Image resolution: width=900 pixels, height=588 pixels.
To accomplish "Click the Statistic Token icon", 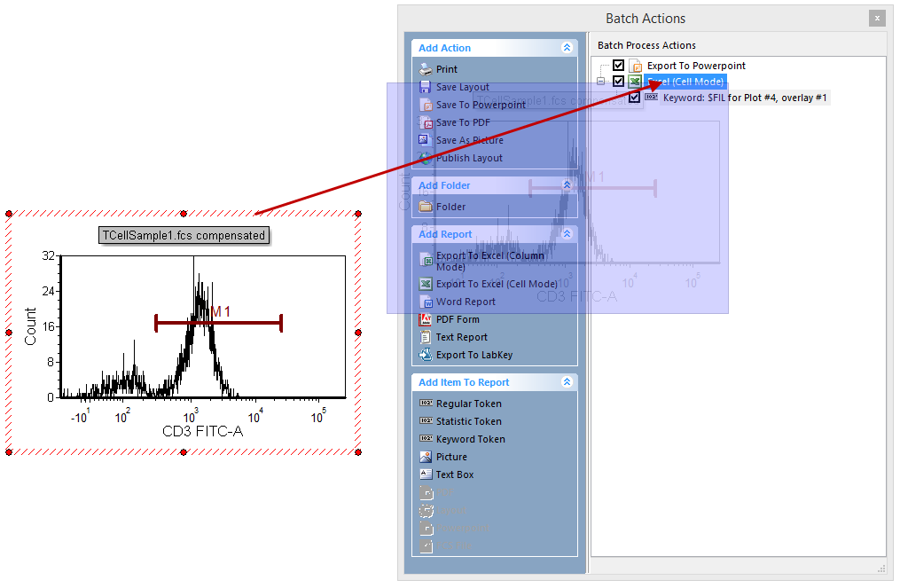I will 426,421.
